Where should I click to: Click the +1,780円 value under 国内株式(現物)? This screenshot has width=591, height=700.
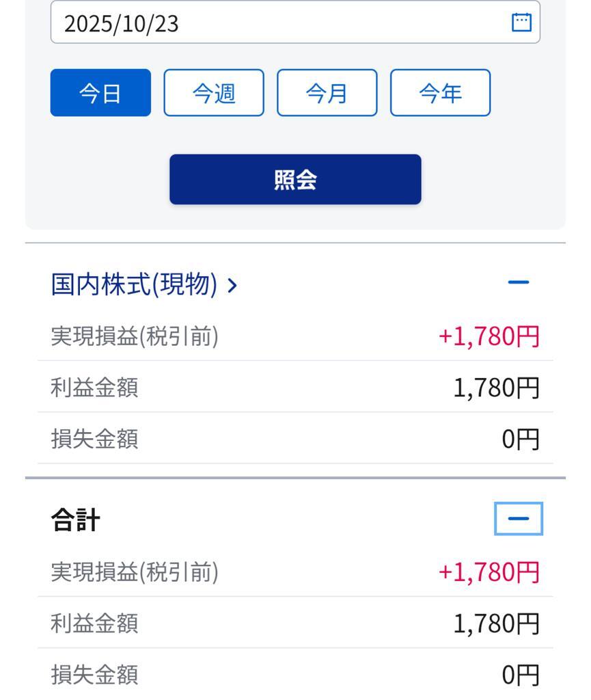(x=489, y=336)
